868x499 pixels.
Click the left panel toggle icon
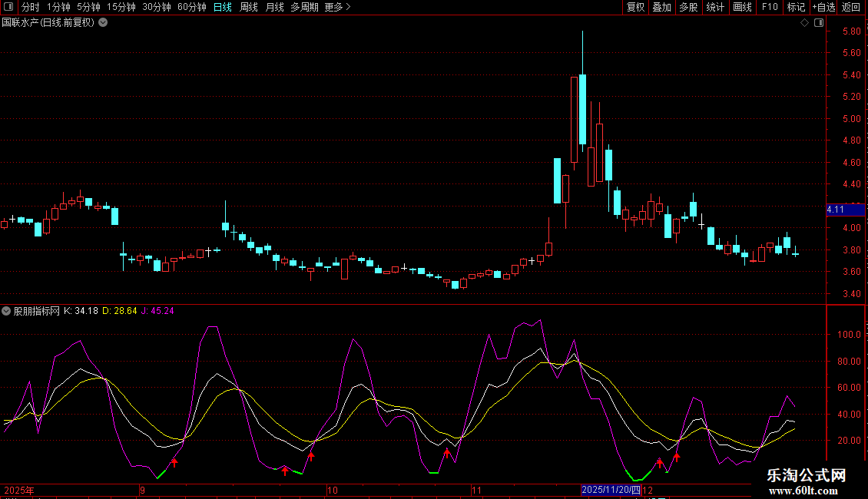8,7
